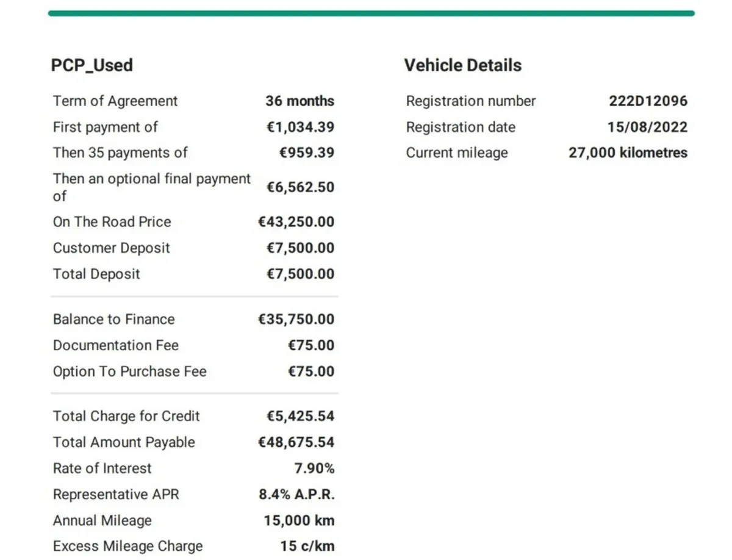This screenshot has height=560, width=732.
Task: Click the Option To Purchase Fee label
Action: [130, 372]
